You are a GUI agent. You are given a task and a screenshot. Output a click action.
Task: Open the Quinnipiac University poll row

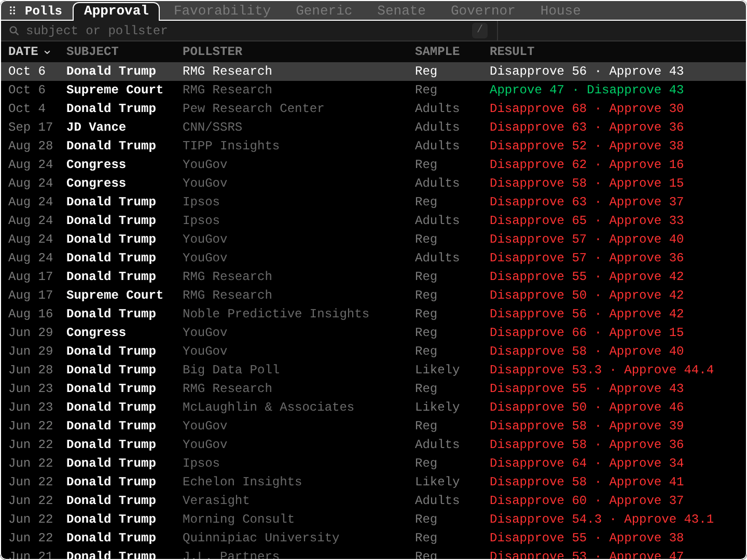374,538
